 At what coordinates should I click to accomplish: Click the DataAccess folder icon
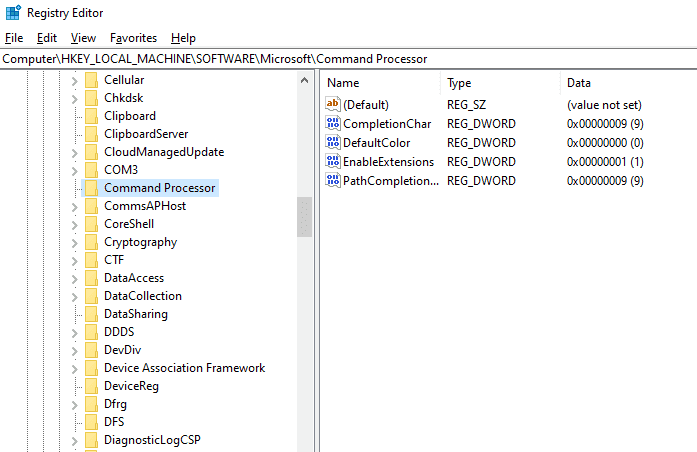91,278
